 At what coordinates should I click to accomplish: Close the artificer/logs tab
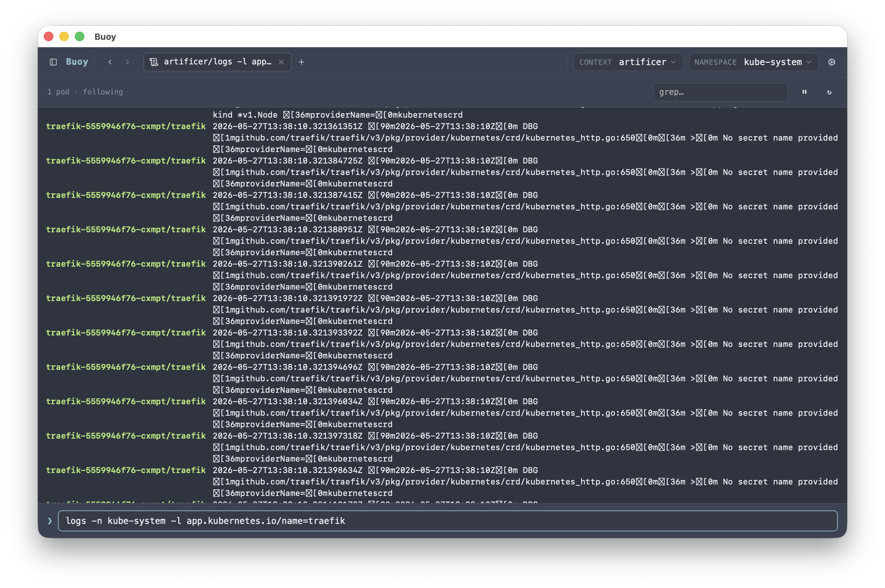[x=281, y=62]
